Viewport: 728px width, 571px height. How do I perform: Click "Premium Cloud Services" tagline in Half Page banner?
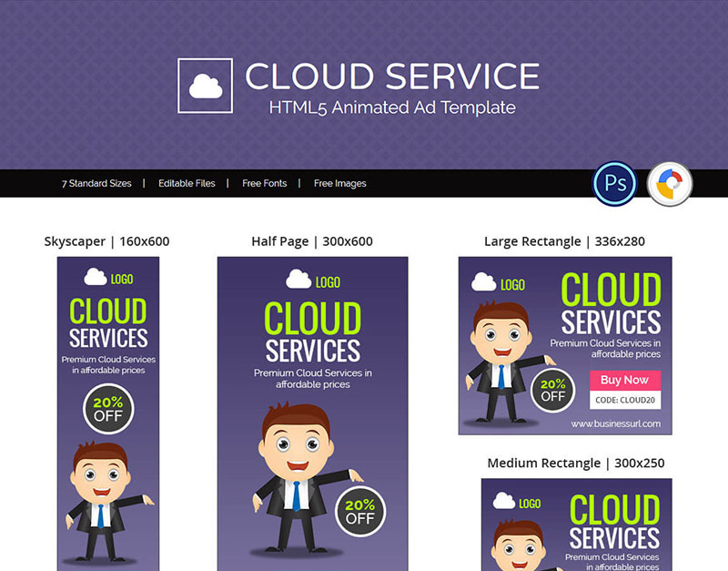(x=312, y=379)
